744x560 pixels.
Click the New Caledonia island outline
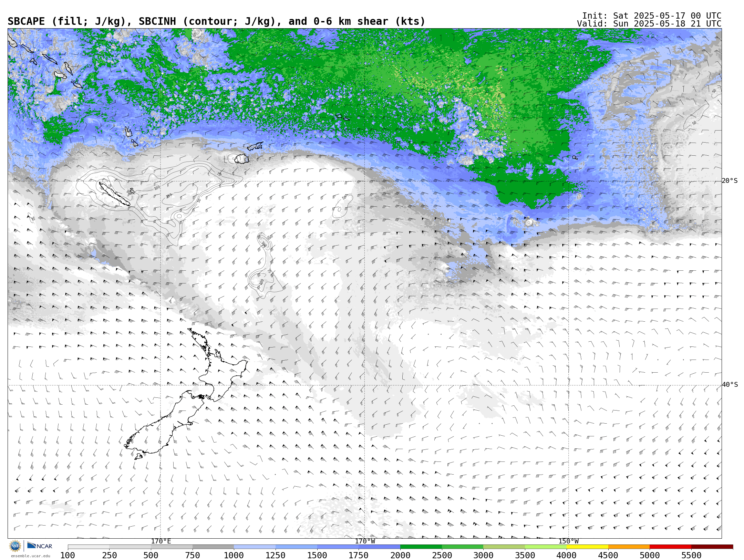click(x=114, y=194)
